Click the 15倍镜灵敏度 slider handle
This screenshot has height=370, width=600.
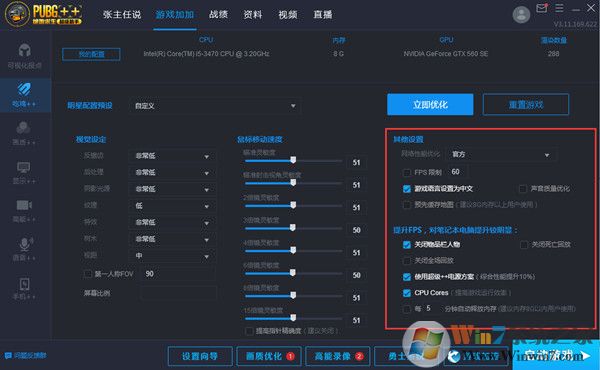click(x=293, y=318)
